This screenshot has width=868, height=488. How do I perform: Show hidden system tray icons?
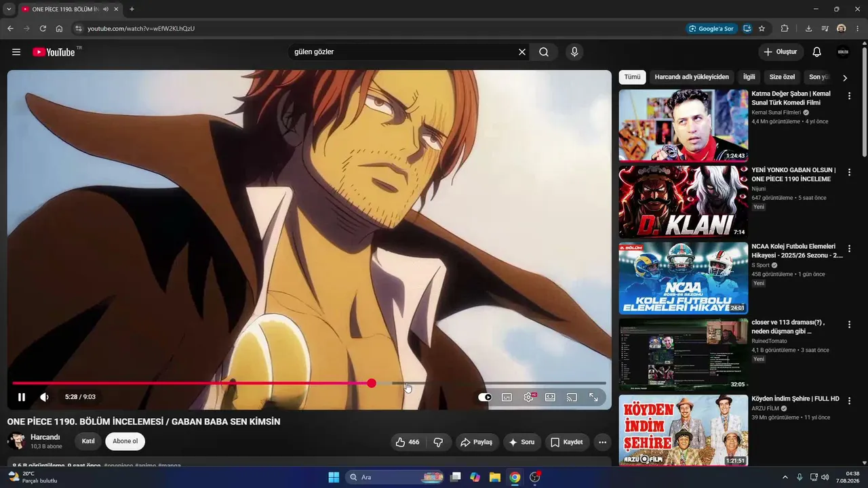pyautogui.click(x=785, y=477)
